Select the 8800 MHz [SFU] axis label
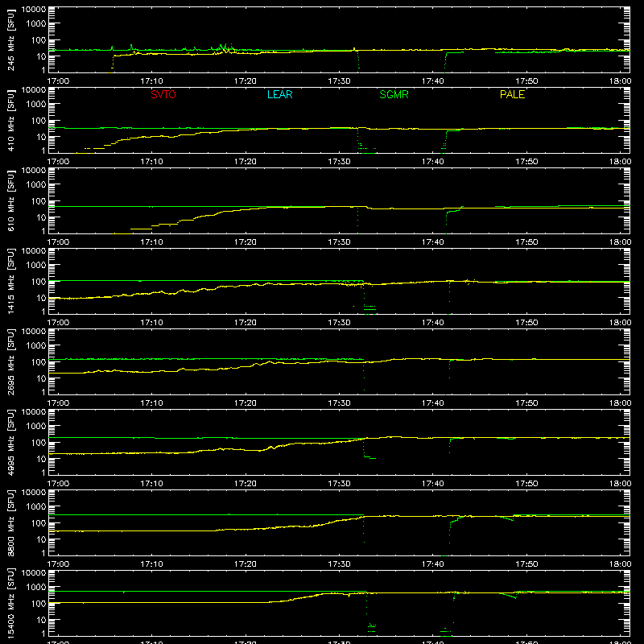This screenshot has width=644, height=644. click(11, 522)
